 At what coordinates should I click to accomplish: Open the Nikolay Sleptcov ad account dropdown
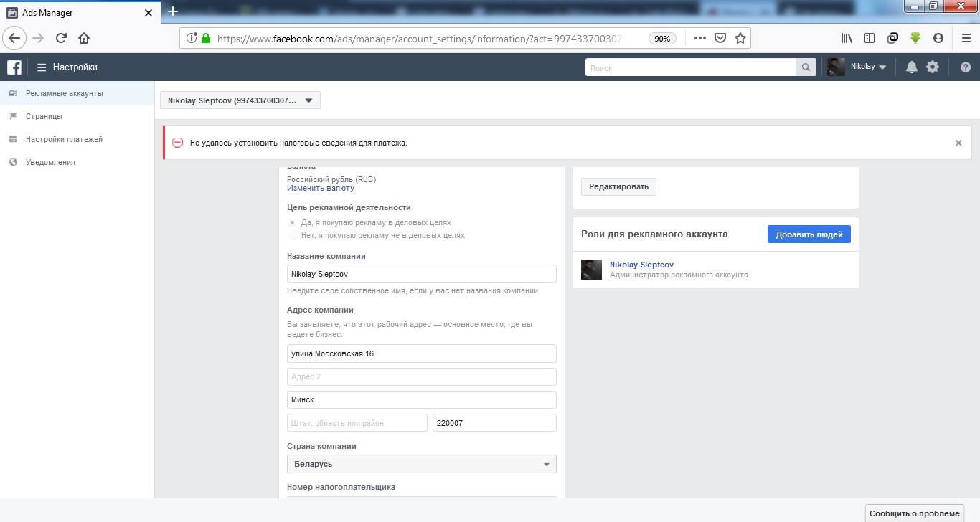240,100
